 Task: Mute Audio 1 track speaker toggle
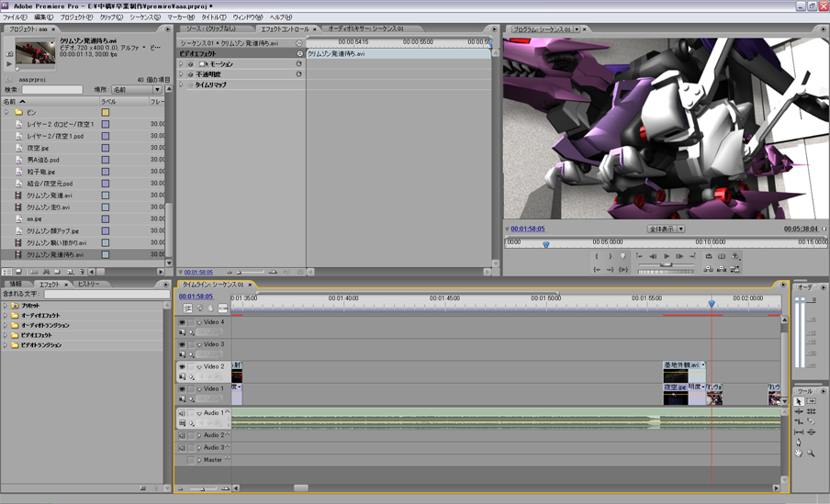point(182,413)
